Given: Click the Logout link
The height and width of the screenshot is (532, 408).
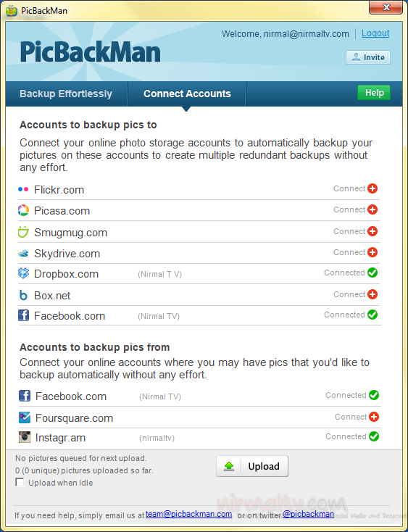Looking at the screenshot, I should click(375, 33).
